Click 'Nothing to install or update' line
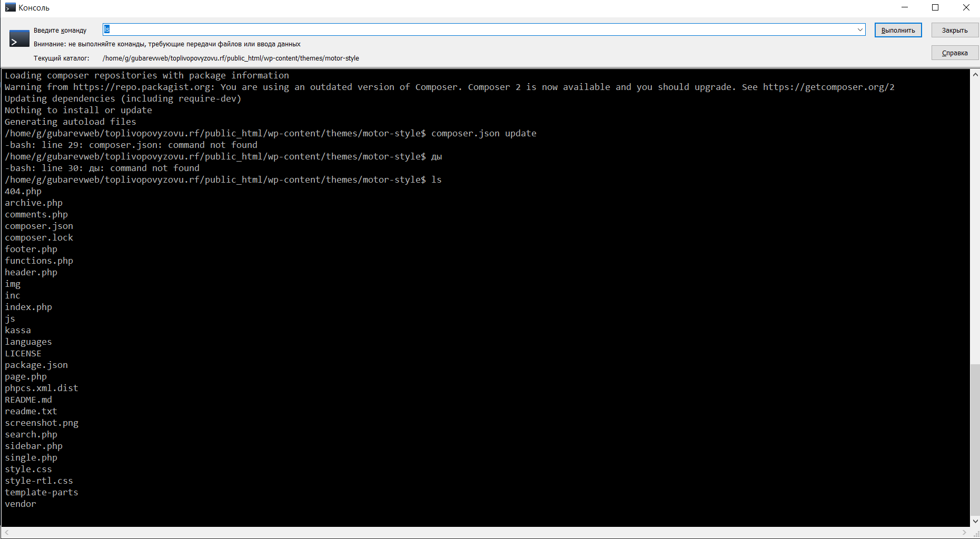Image resolution: width=980 pixels, height=539 pixels. coord(78,111)
